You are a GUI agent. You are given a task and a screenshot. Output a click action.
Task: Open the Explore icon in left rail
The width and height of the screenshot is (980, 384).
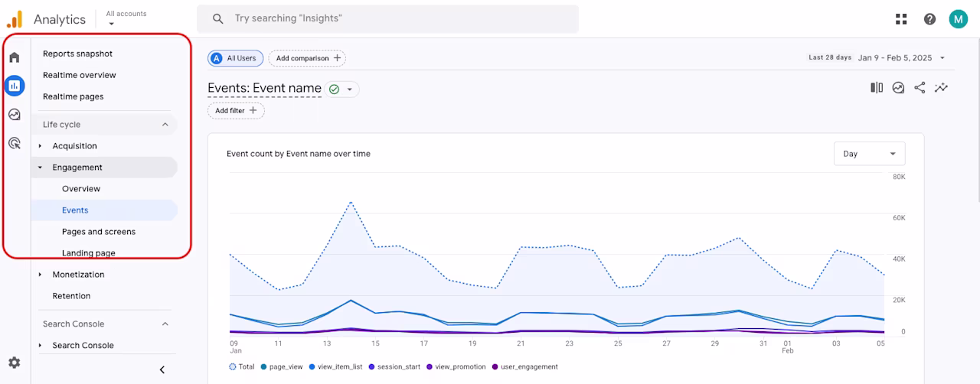pyautogui.click(x=14, y=115)
